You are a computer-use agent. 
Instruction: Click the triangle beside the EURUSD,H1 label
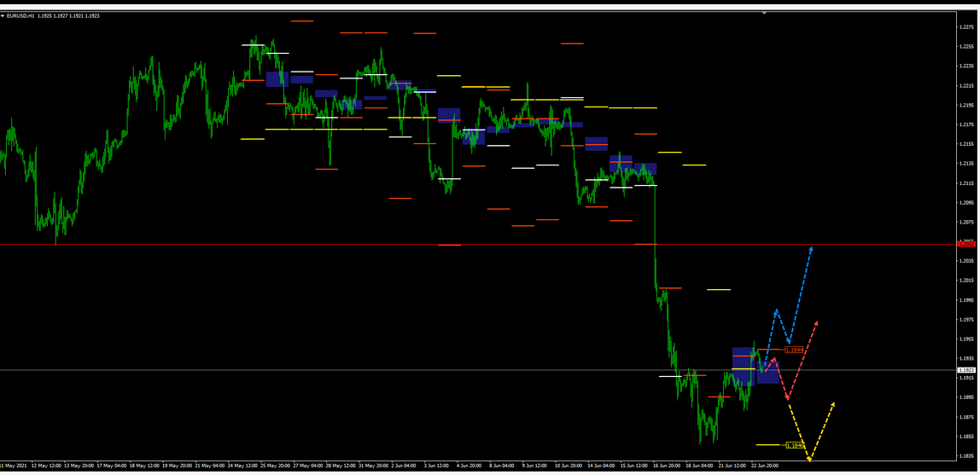point(3,15)
